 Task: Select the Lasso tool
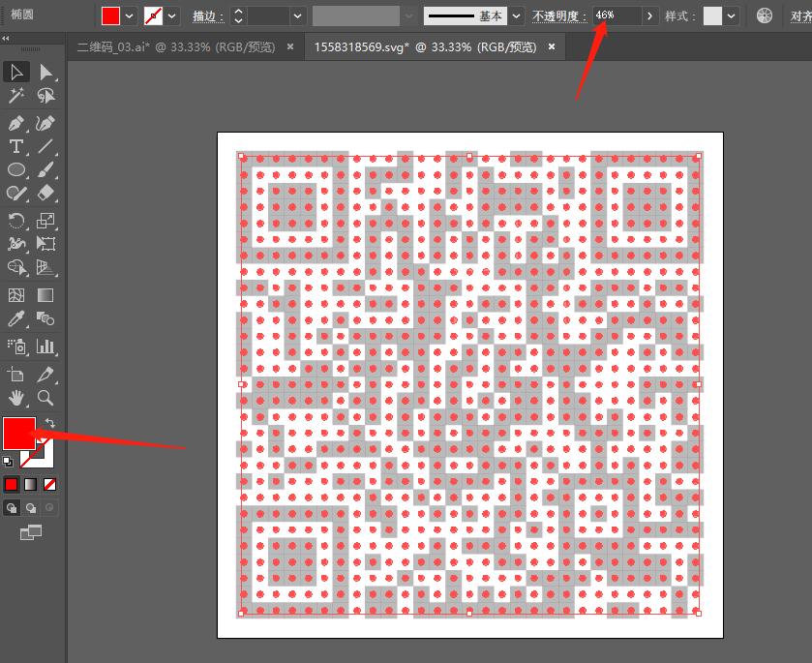pos(45,95)
